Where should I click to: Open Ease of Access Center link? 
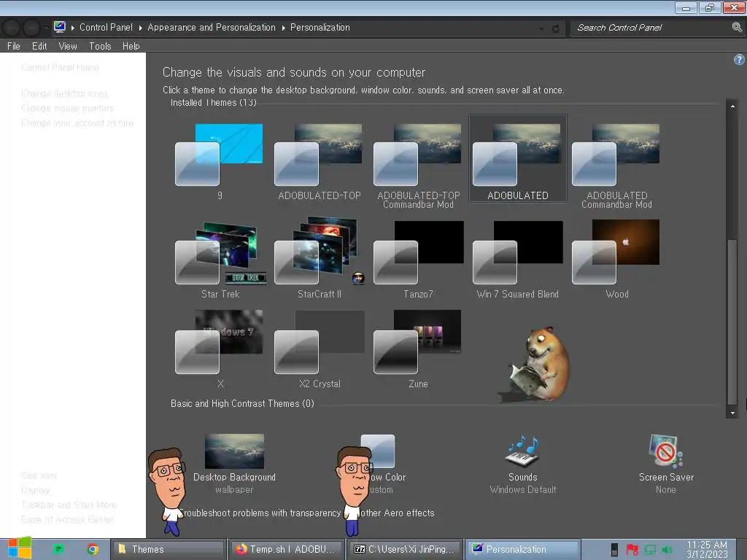tap(68, 519)
